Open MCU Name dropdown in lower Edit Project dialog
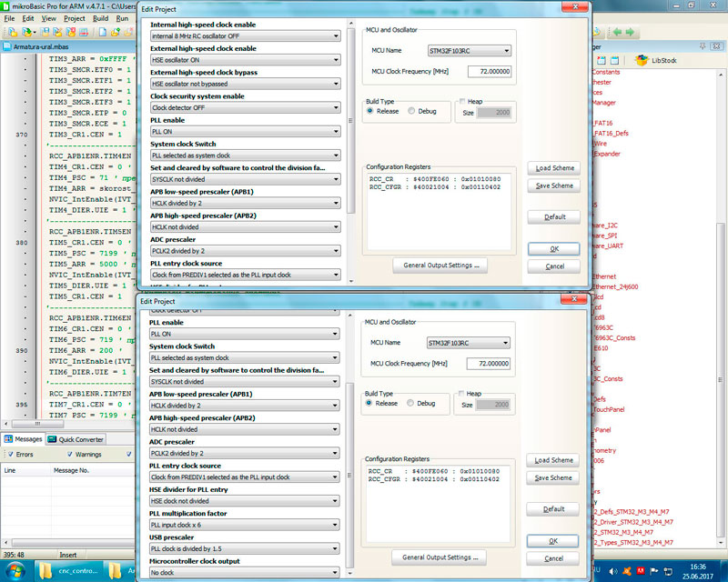This screenshot has height=582, width=728. (x=468, y=343)
